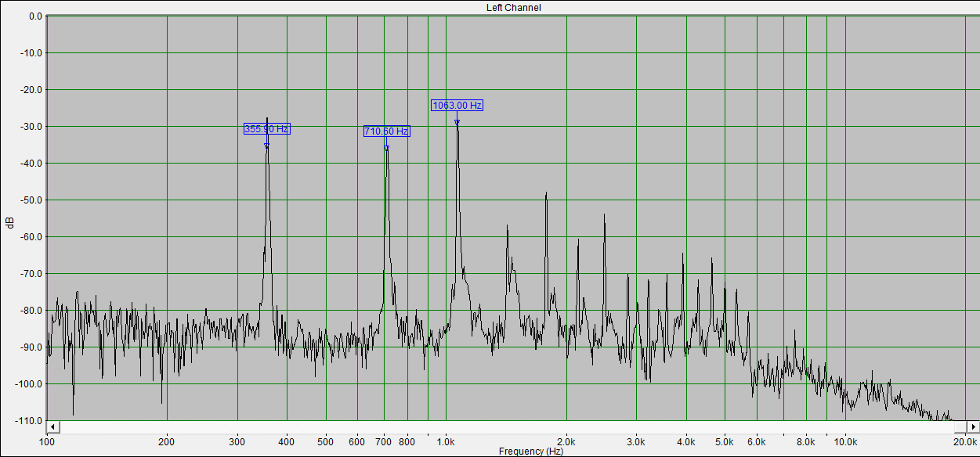Click the 100 frequency axis tick label

(47, 442)
